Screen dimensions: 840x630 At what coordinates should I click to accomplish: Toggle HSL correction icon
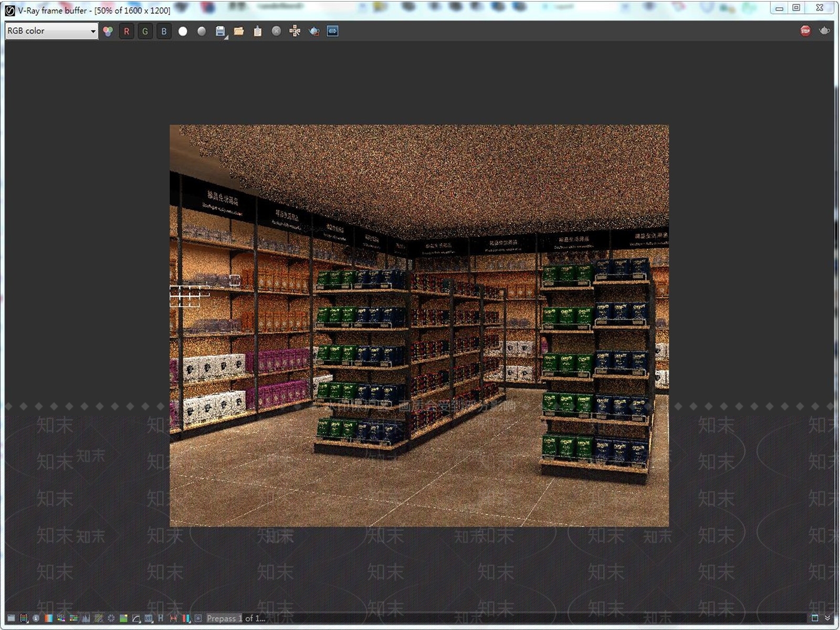tap(61, 618)
